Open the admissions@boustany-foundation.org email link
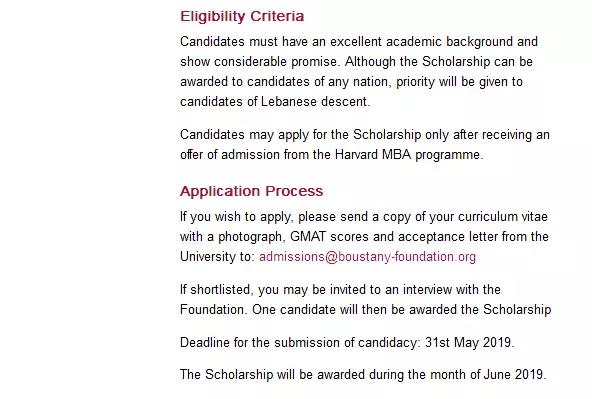The width and height of the screenshot is (592, 399). click(x=367, y=257)
